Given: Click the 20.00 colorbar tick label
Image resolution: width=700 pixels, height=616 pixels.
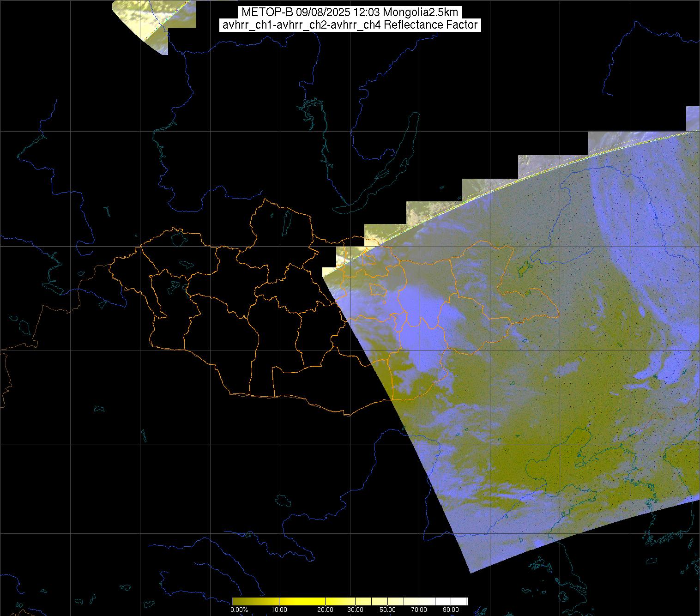Looking at the screenshot, I should click(x=326, y=610).
